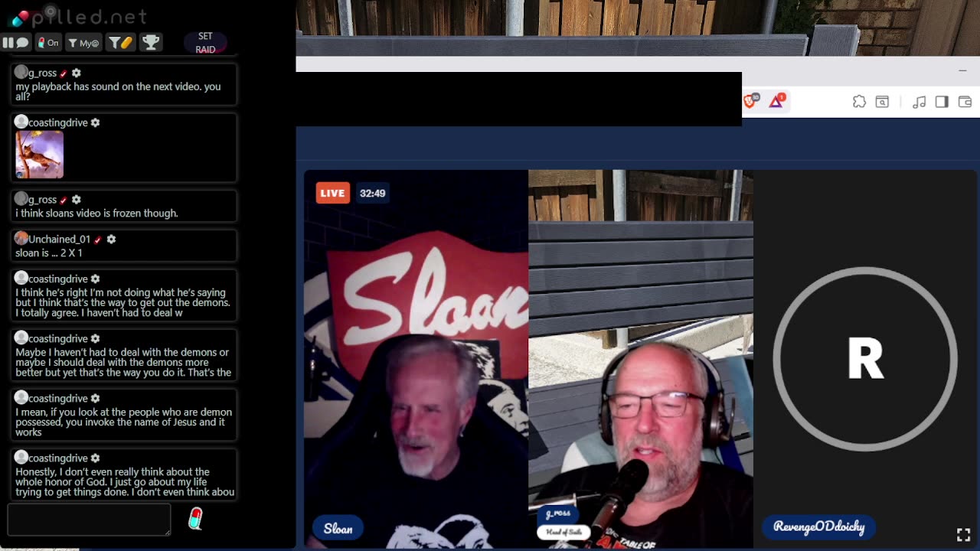Open the tab search icon in browser toolbar
The height and width of the screenshot is (551, 980).
pos(882,102)
